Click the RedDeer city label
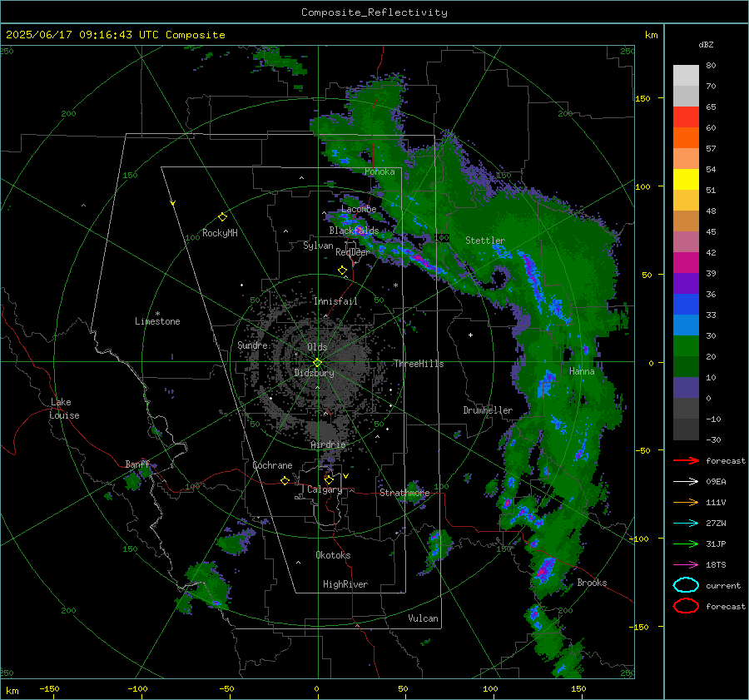Image resolution: width=749 pixels, height=700 pixels. [x=353, y=252]
